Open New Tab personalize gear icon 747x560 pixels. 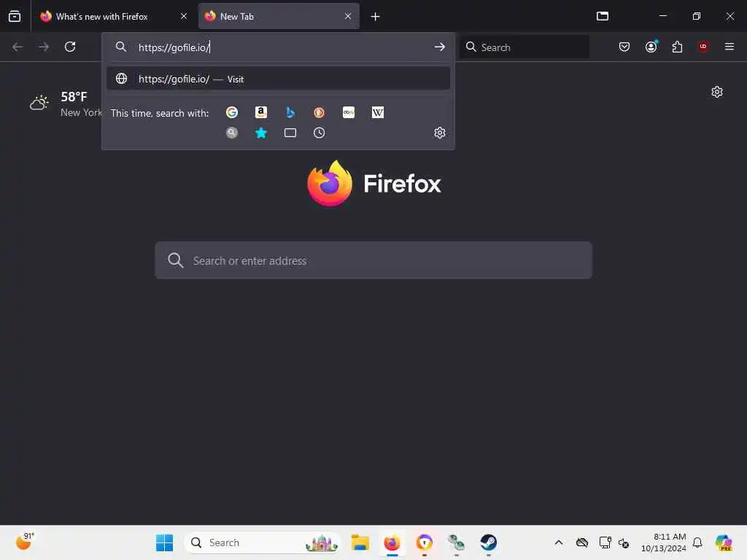(x=717, y=92)
